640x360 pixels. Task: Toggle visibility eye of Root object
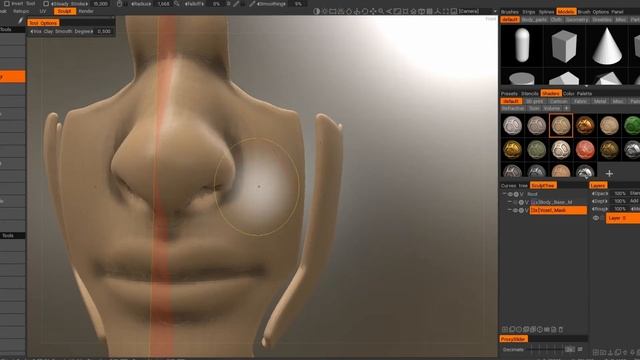point(510,194)
